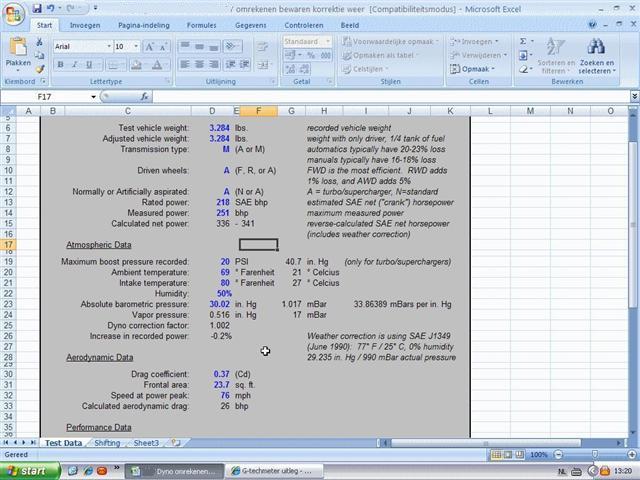640x480 pixels.
Task: Open the Sheet3 worksheet tab
Action: pyautogui.click(x=146, y=443)
